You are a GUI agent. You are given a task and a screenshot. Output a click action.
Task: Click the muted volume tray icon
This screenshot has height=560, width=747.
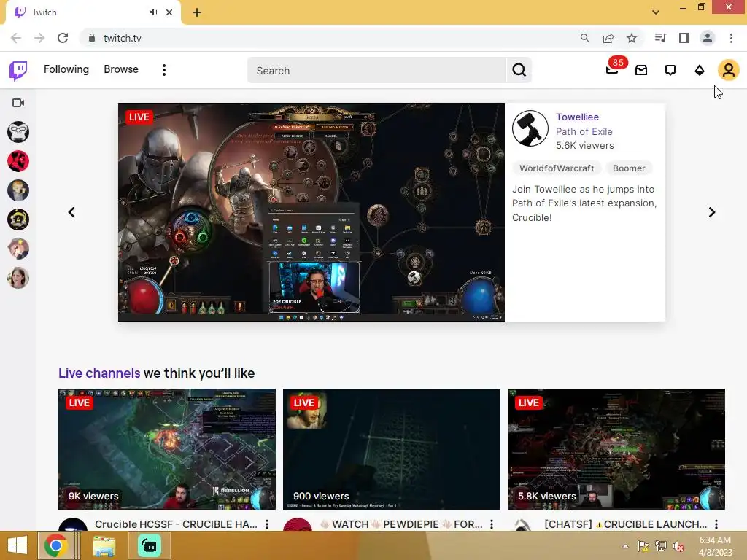click(x=678, y=546)
